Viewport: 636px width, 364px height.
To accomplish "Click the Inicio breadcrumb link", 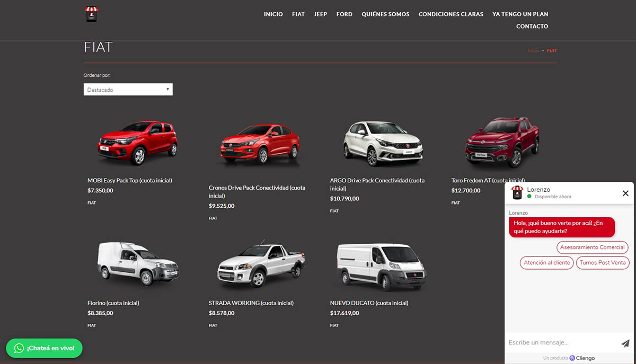I will point(533,51).
